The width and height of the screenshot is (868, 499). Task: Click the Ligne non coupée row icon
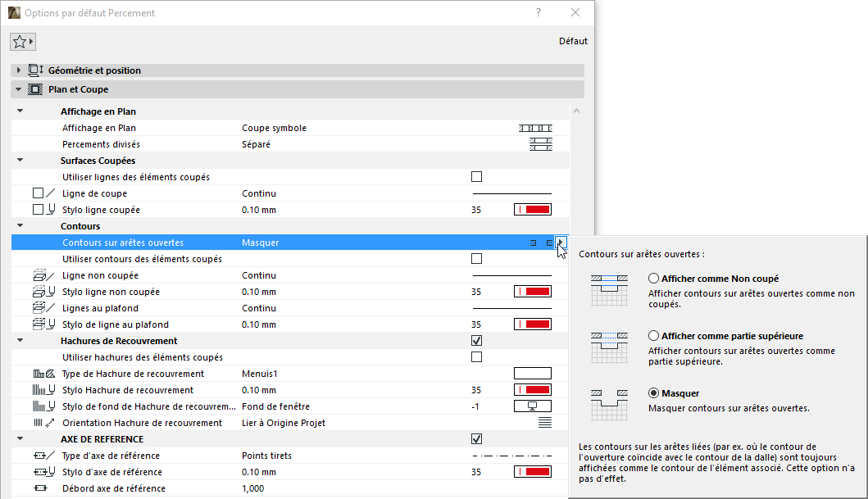point(43,275)
